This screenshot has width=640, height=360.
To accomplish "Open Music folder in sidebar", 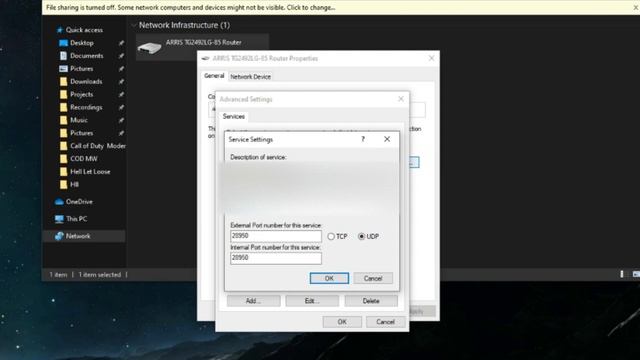I will point(79,120).
